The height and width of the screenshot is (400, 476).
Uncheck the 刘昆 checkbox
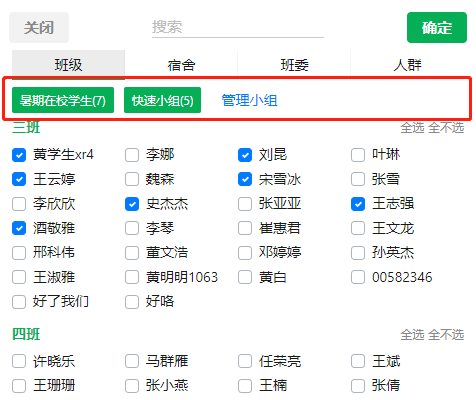(x=245, y=155)
